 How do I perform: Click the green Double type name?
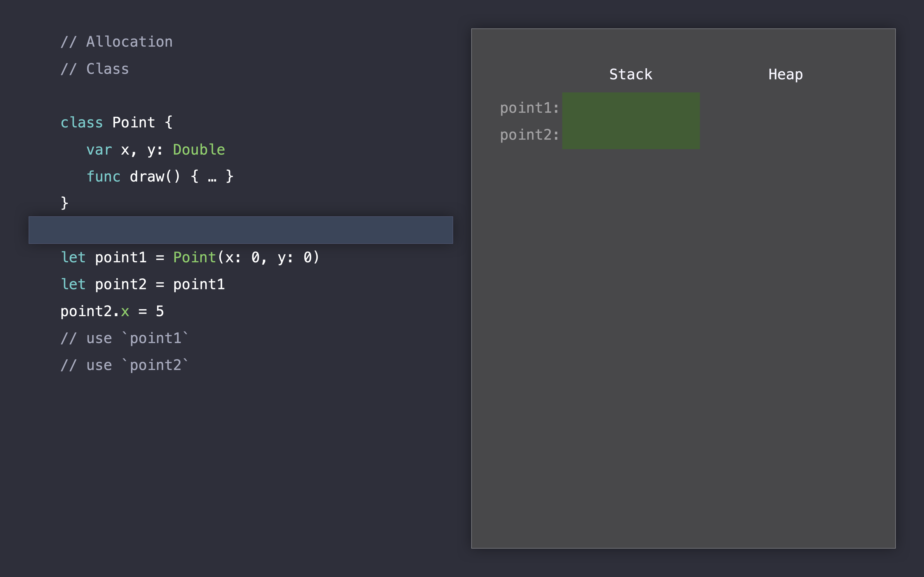(199, 150)
